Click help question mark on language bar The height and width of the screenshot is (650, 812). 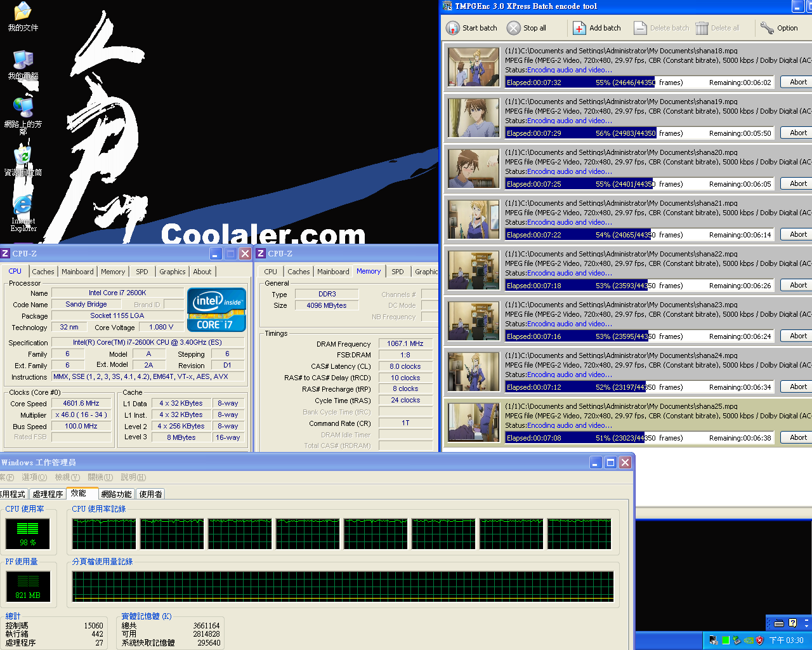(792, 623)
